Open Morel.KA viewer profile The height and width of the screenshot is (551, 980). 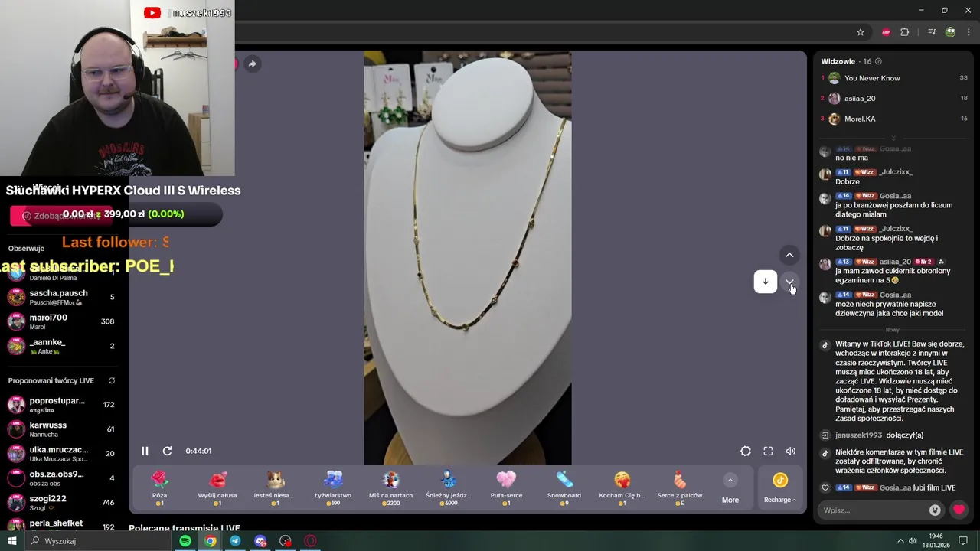coord(860,119)
